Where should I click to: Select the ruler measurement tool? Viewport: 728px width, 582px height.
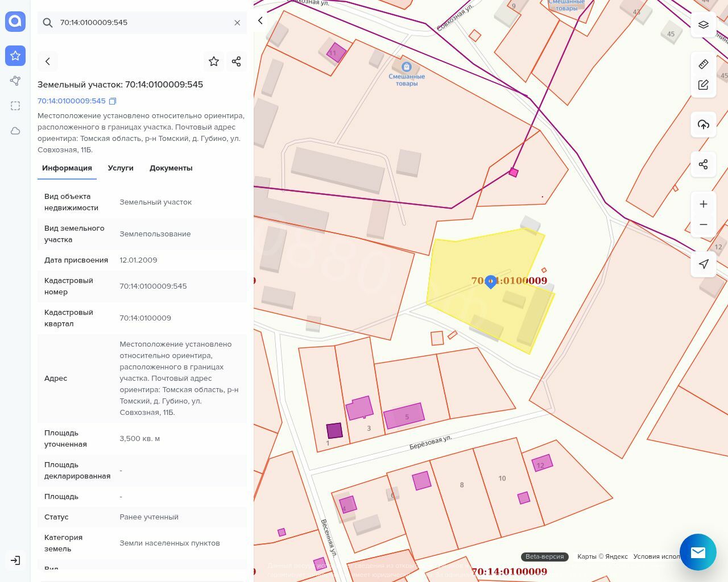704,64
